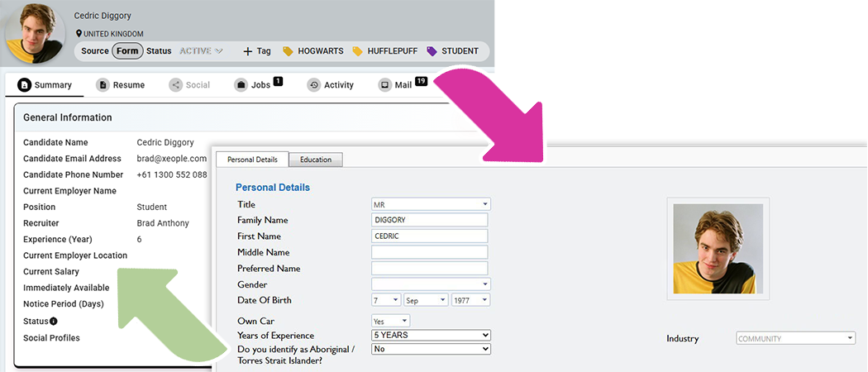Image resolution: width=868 pixels, height=372 pixels.
Task: Click the STUDENT tag label
Action: tap(460, 51)
